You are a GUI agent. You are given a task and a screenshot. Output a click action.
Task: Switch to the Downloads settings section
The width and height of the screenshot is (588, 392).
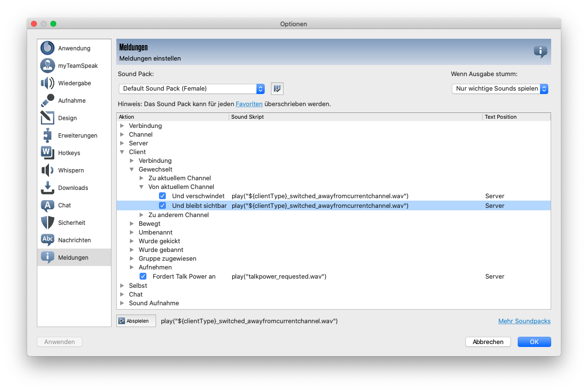coord(73,188)
